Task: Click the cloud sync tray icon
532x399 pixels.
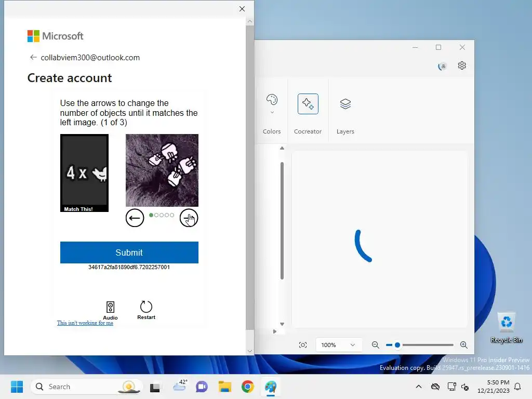Action: pyautogui.click(x=435, y=387)
